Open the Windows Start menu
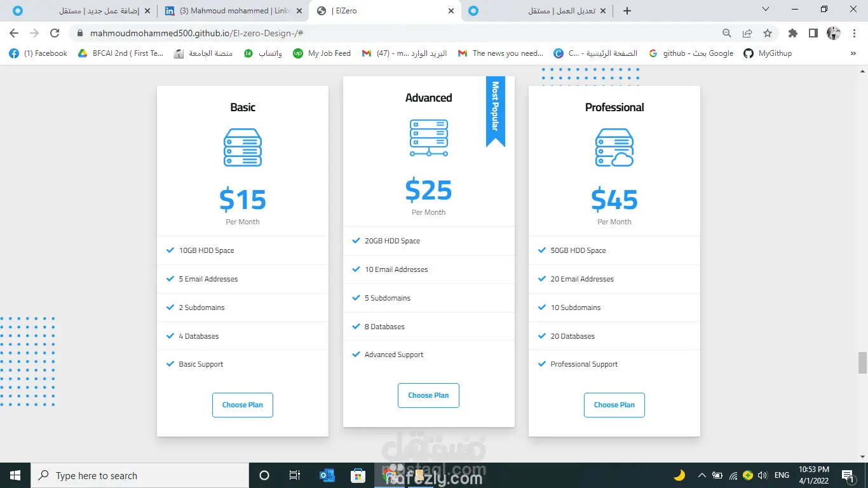The image size is (868, 488). 15,475
